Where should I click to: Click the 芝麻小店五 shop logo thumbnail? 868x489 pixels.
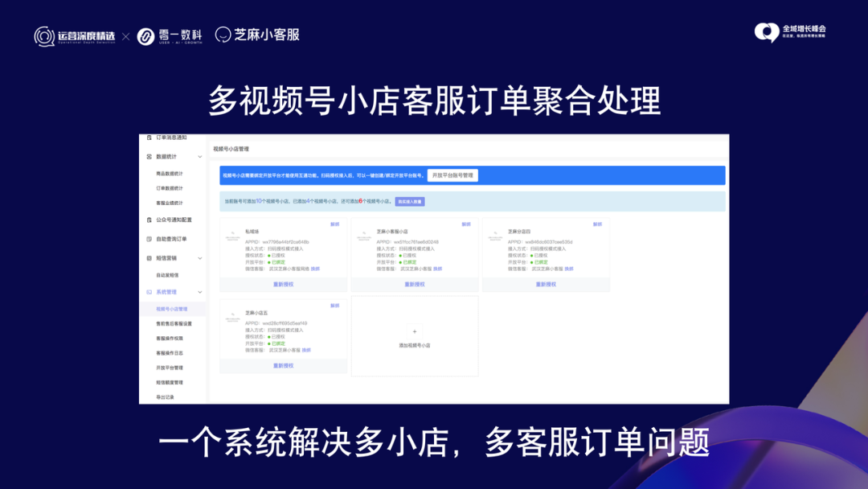[x=233, y=318]
